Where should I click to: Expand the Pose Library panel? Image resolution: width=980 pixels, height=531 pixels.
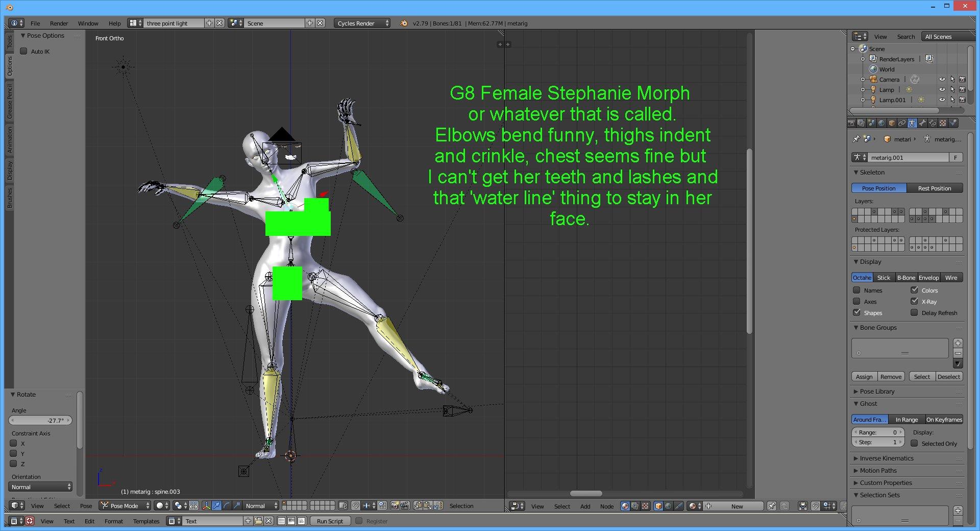(877, 392)
